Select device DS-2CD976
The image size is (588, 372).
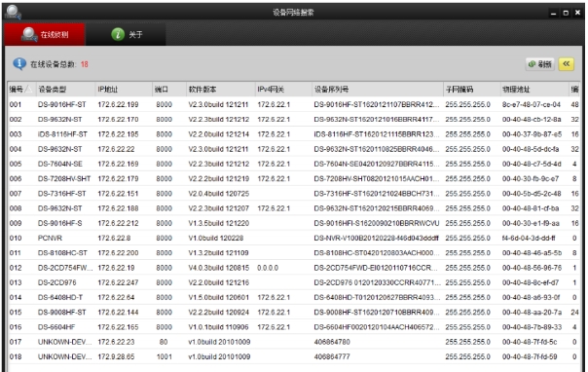[56, 282]
